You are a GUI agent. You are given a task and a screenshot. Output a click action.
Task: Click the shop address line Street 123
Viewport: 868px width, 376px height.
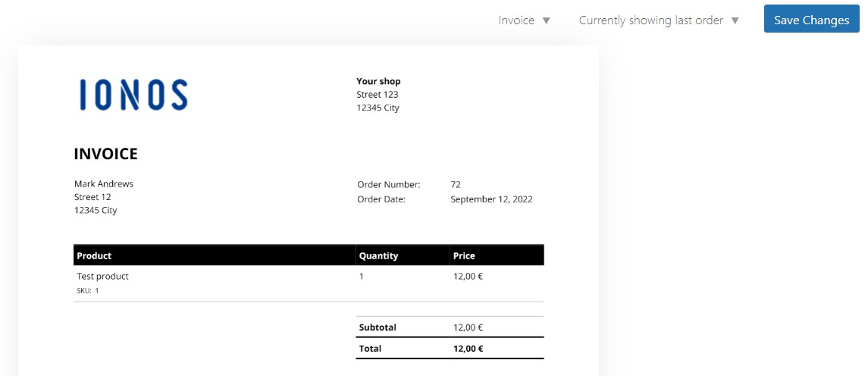[x=378, y=95]
